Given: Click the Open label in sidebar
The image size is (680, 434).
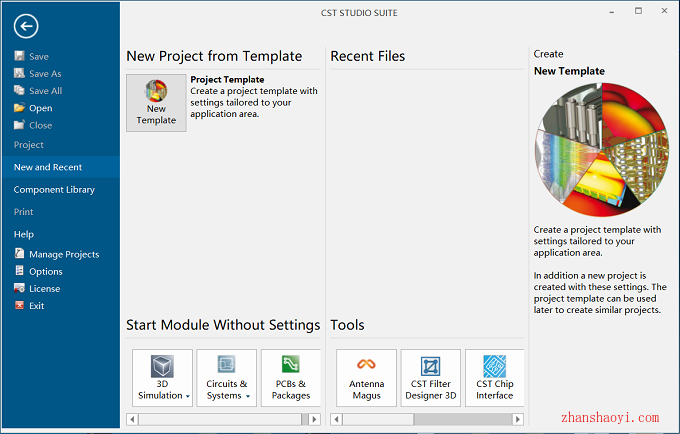Looking at the screenshot, I should [x=41, y=108].
